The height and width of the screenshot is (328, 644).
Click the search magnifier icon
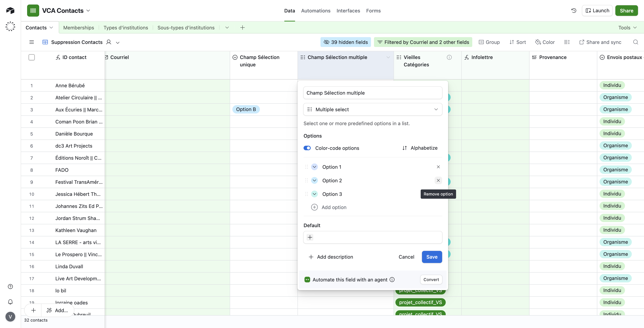coord(635,42)
